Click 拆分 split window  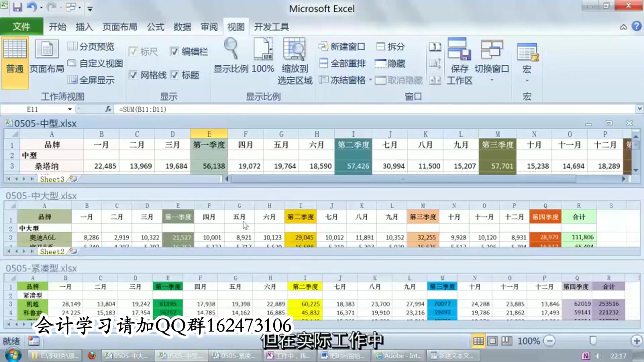pos(390,46)
